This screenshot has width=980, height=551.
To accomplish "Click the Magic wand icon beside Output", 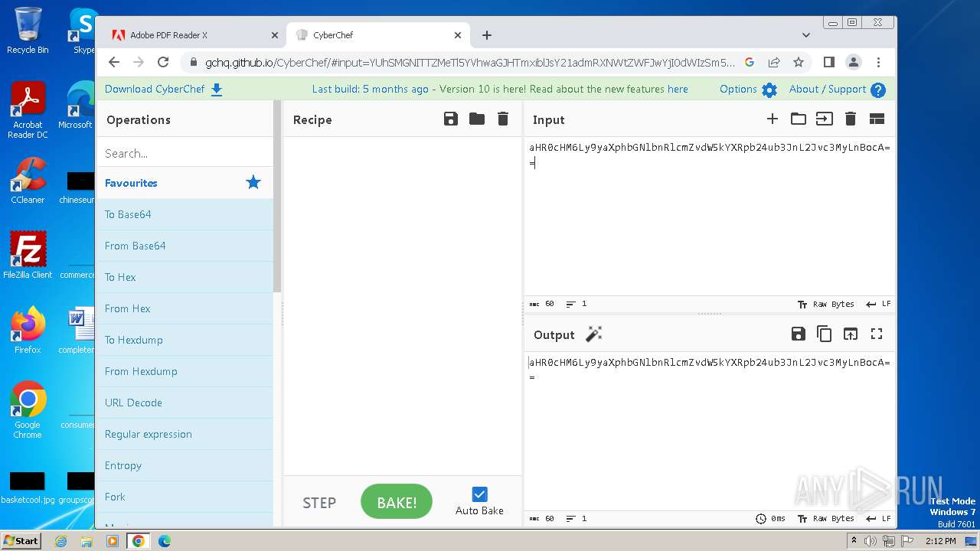I will [x=594, y=334].
